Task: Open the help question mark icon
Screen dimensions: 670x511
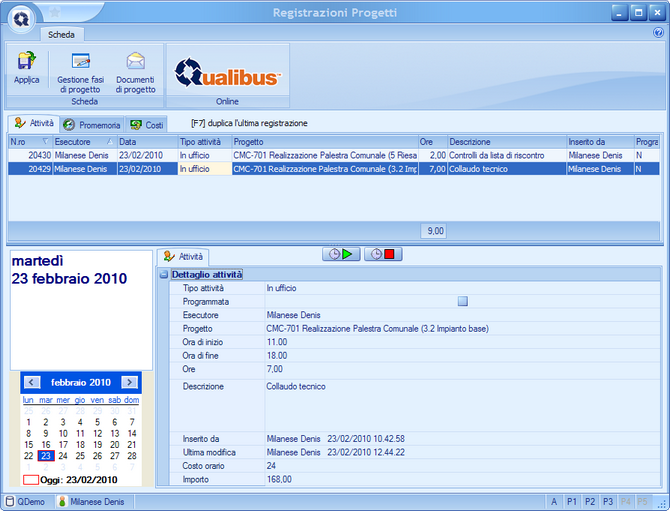Action: point(658,33)
